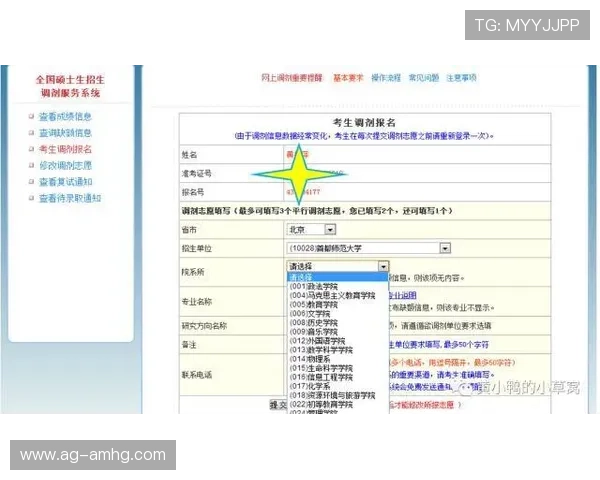Expand the 招生单位 dropdown with 首都师范大学
This screenshot has width=600, height=480.
445,248
